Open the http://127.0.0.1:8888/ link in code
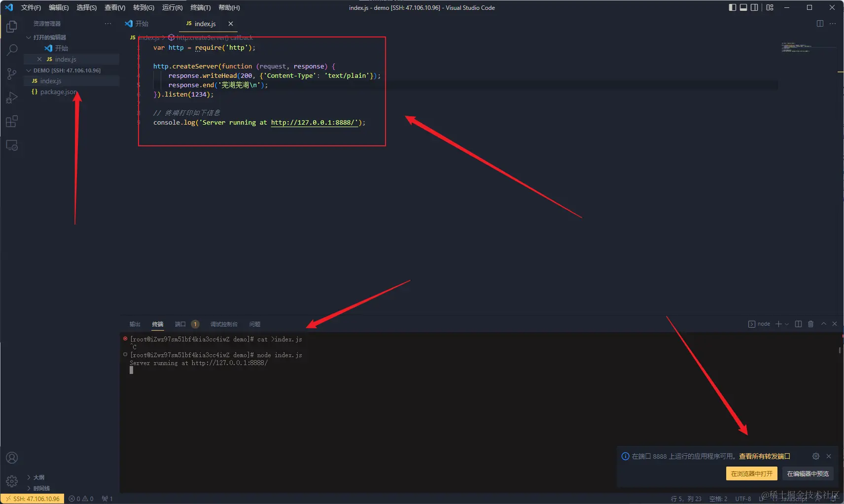 [x=315, y=123]
